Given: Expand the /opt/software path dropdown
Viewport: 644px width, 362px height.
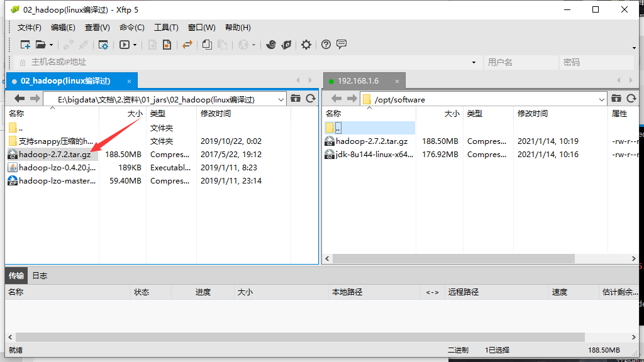Looking at the screenshot, I should pos(602,99).
